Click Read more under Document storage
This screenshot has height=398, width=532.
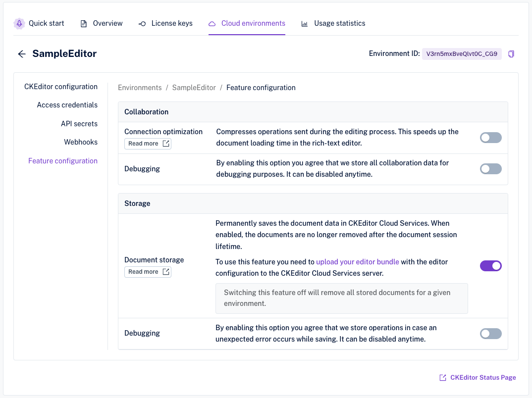pos(148,272)
